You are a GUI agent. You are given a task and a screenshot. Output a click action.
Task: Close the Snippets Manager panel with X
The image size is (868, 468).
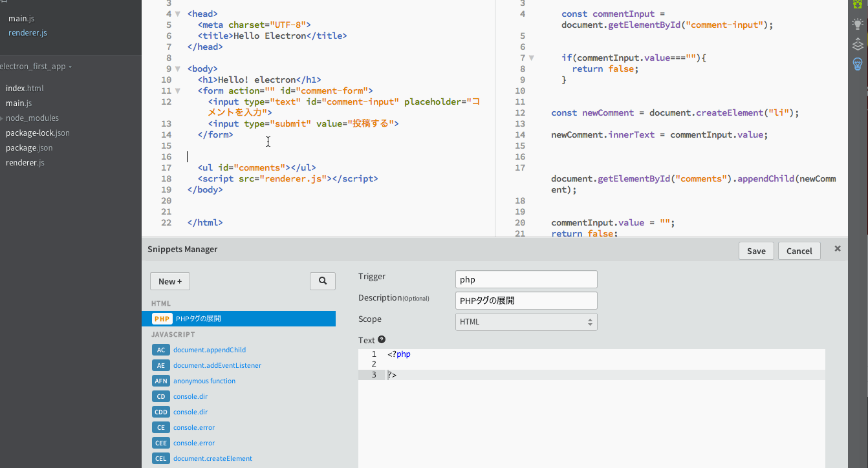click(x=838, y=249)
